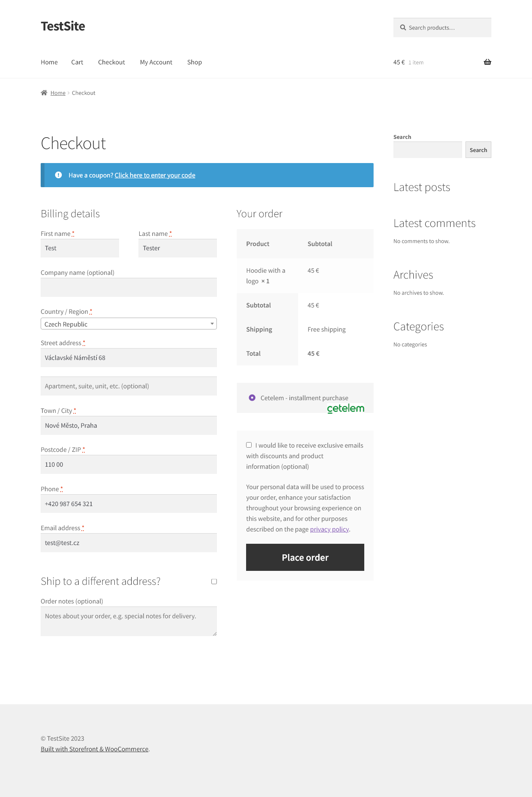Click the home icon in breadcrumb
The width and height of the screenshot is (532, 797).
tap(44, 93)
